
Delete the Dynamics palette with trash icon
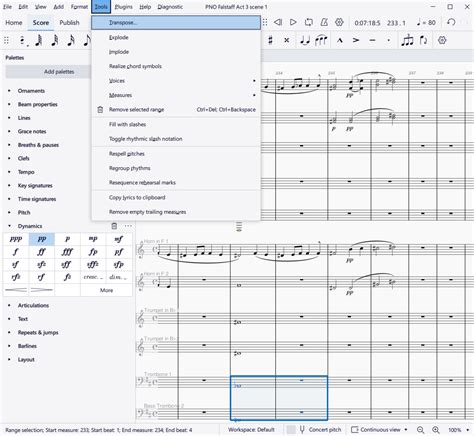114,226
